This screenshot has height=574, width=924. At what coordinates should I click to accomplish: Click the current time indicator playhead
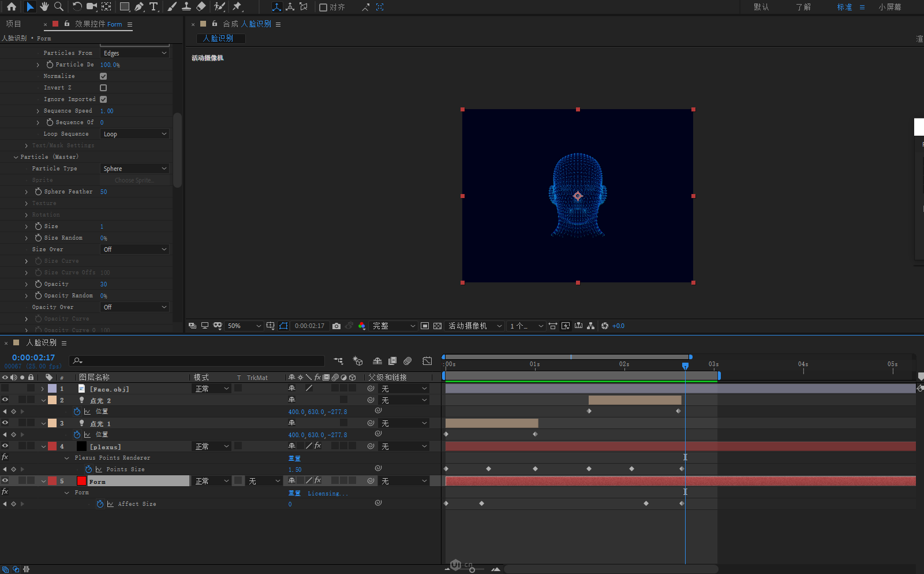[x=685, y=366]
